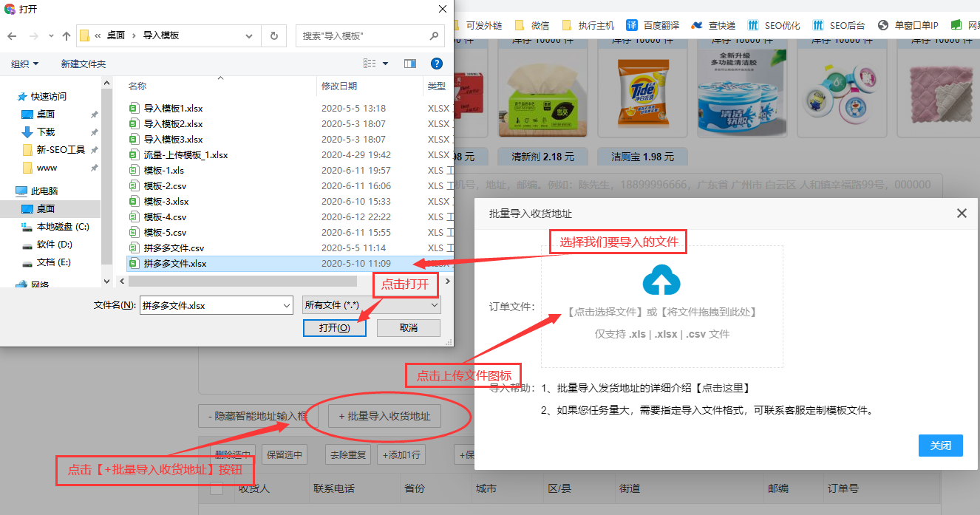Viewport: 980px width, 515px height.
Task: Click the blue 关闭 button
Action: click(x=940, y=446)
